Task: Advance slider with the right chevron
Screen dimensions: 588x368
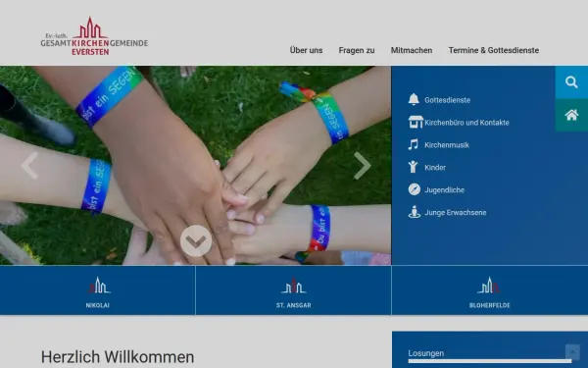Action: 363,166
